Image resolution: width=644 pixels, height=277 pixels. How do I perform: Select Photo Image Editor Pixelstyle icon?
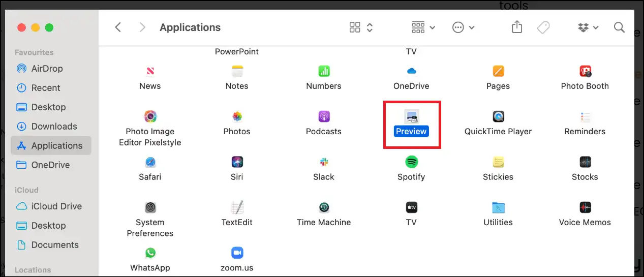pos(150,116)
